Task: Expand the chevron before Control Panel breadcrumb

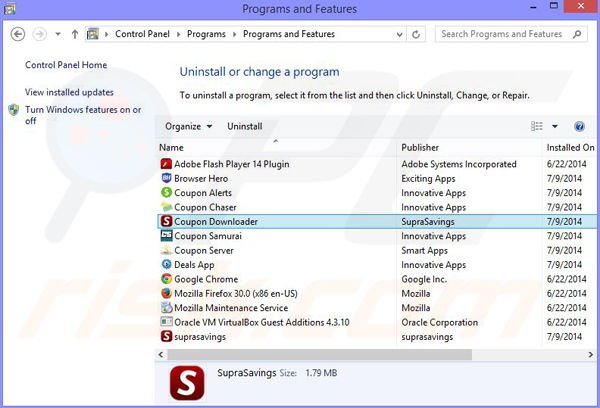Action: [x=106, y=34]
